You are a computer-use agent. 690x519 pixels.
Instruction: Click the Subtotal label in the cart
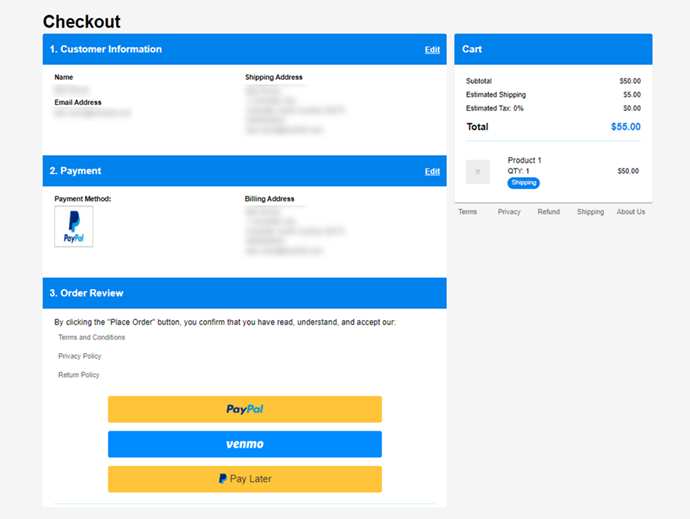pos(479,81)
